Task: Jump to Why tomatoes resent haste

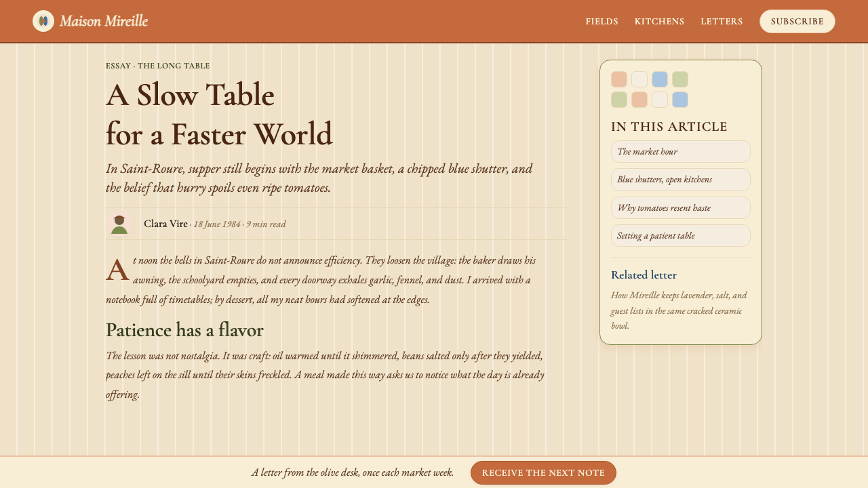Action: (x=681, y=208)
